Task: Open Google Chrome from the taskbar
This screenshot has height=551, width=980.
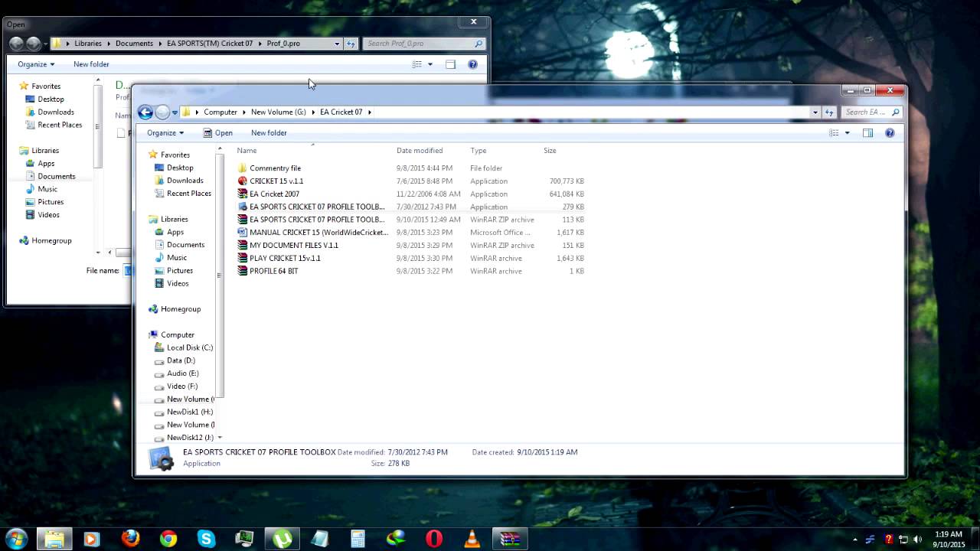Action: tap(168, 539)
